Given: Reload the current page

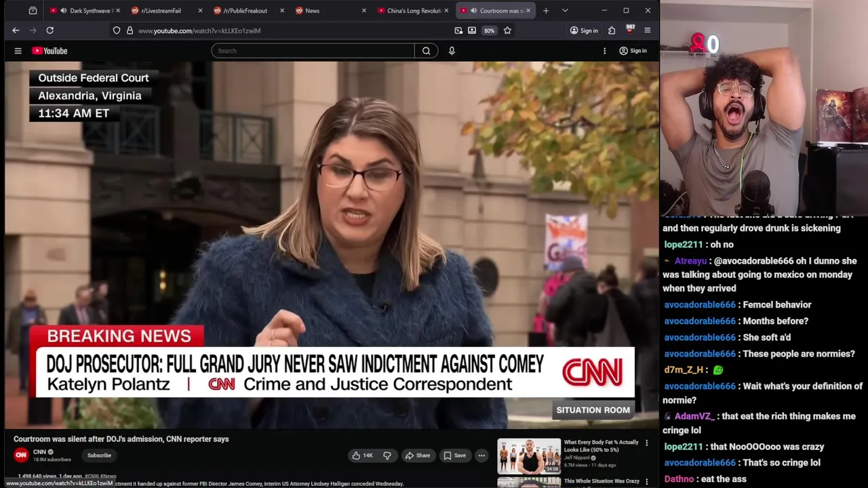Looking at the screenshot, I should (50, 30).
